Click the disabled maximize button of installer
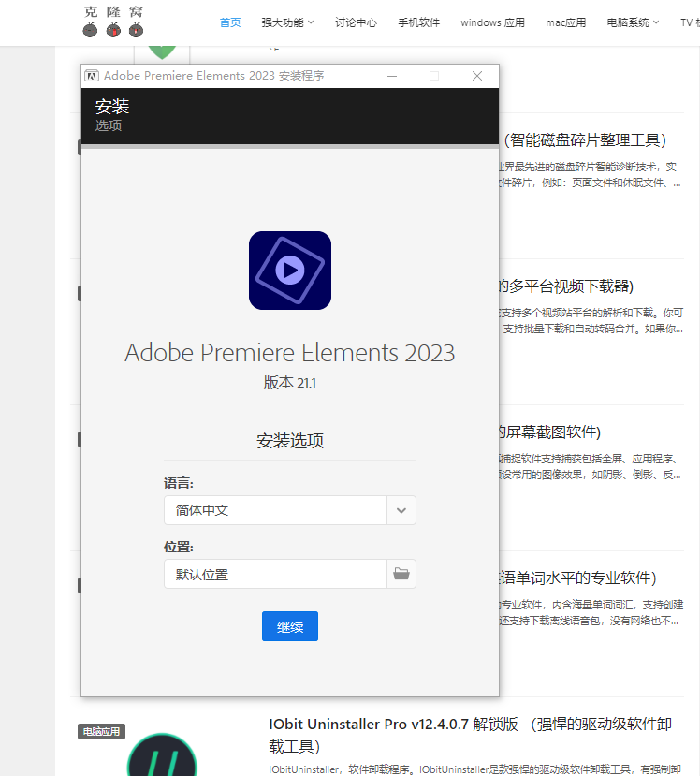 [x=434, y=76]
